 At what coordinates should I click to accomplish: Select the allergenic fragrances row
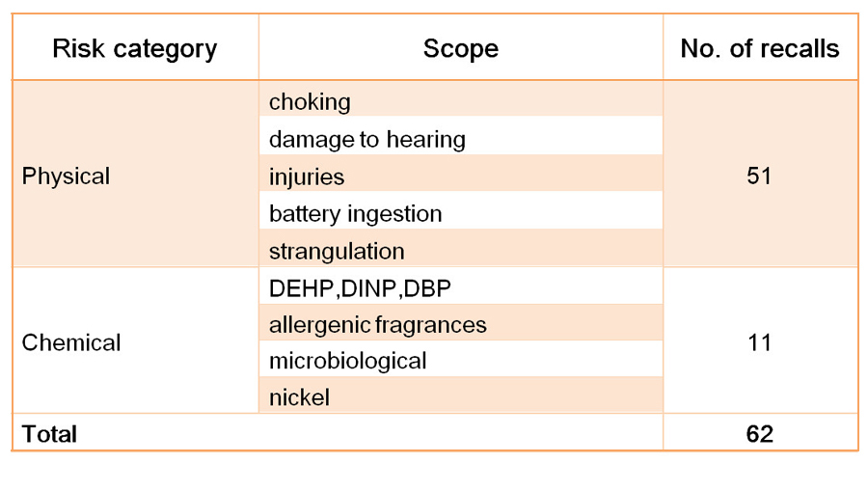(377, 325)
